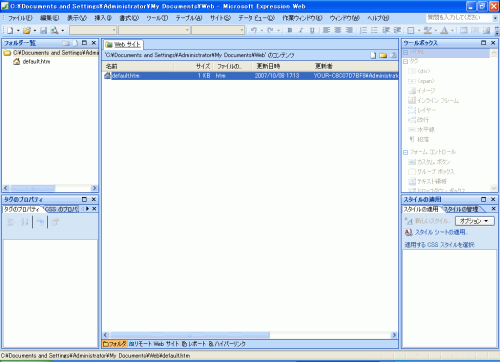Collapse the HTML section in toolbox

406,52
